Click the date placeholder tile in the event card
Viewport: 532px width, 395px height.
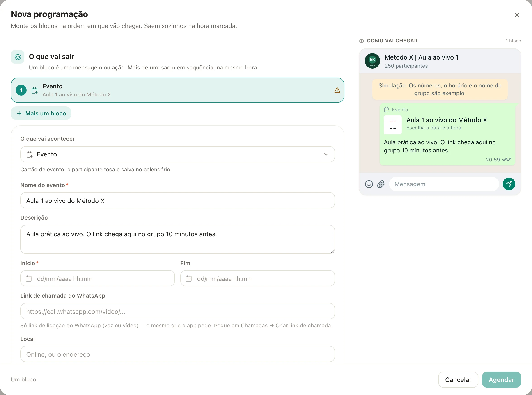393,125
